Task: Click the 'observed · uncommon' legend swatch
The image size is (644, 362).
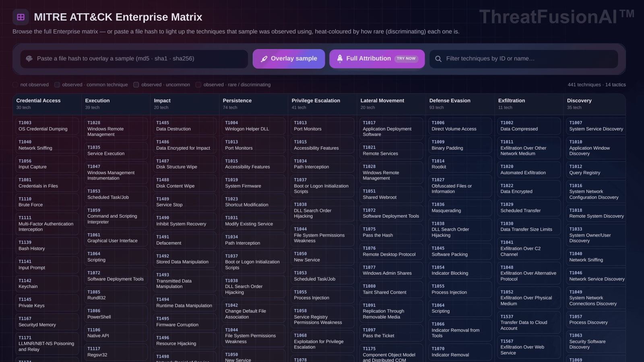Action: (136, 85)
